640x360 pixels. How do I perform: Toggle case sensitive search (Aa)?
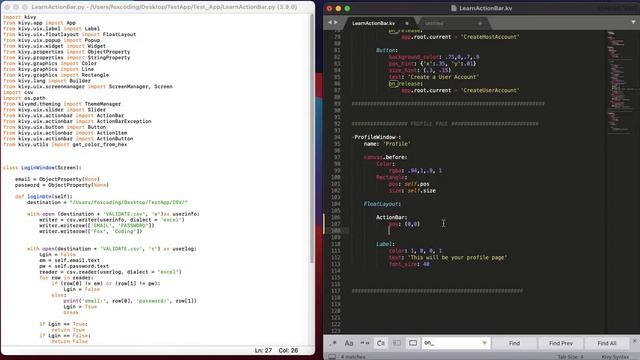coord(349,343)
